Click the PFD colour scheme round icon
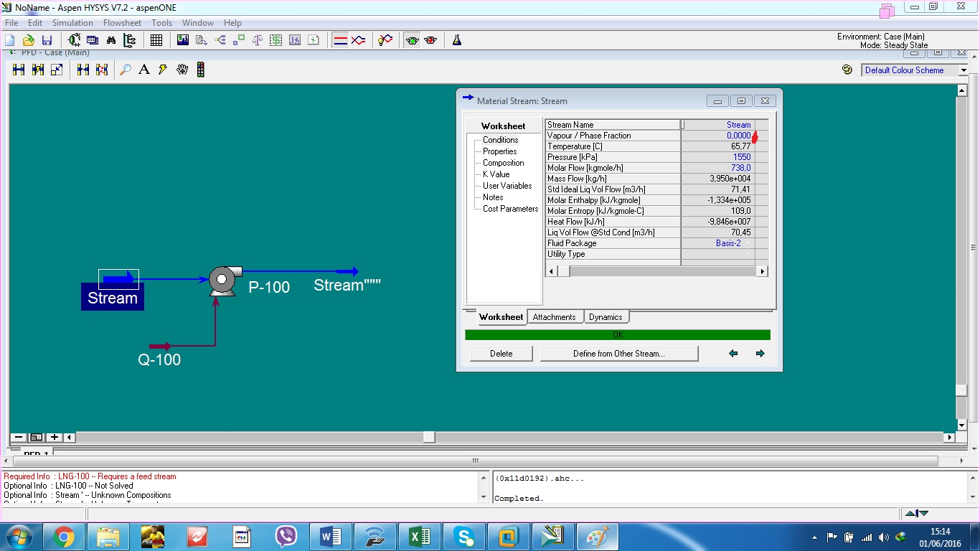 [x=847, y=70]
